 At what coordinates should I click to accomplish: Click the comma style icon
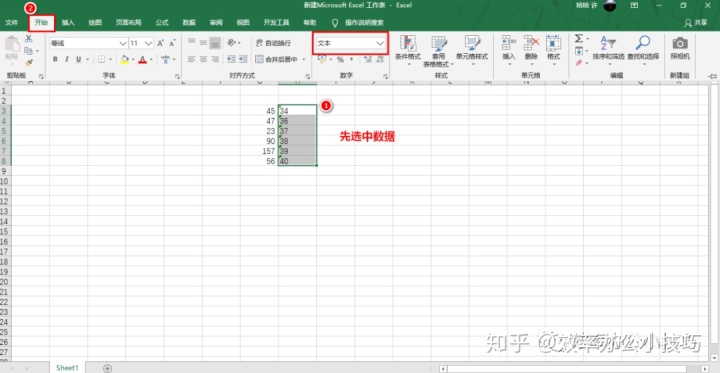point(352,59)
